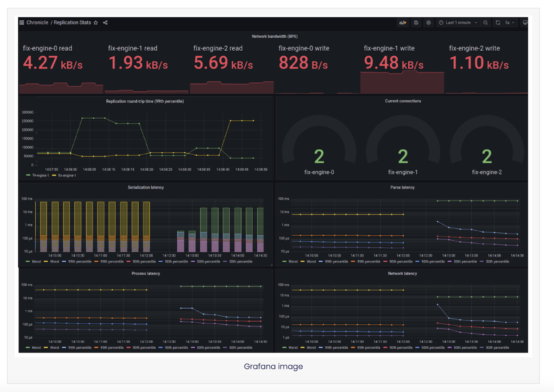Viewport: 554px width, 392px height.
Task: Cycle view mode with the monitor icon
Action: 525,23
